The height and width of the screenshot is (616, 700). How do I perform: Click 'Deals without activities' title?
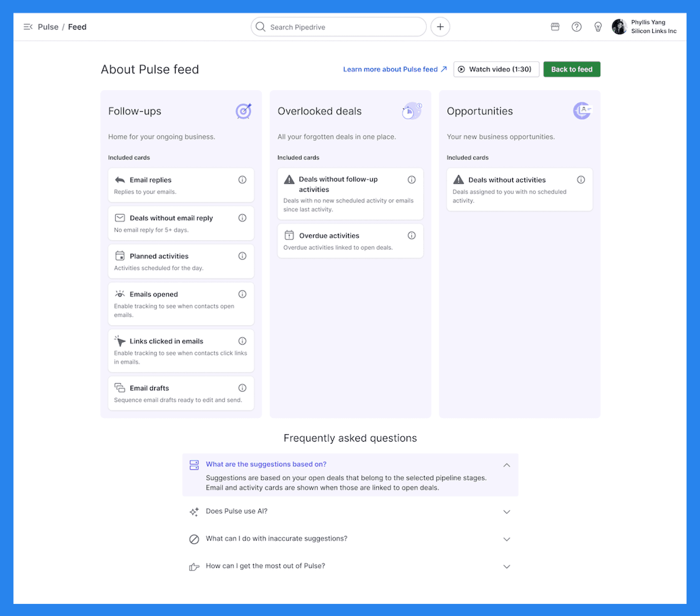[x=507, y=180]
